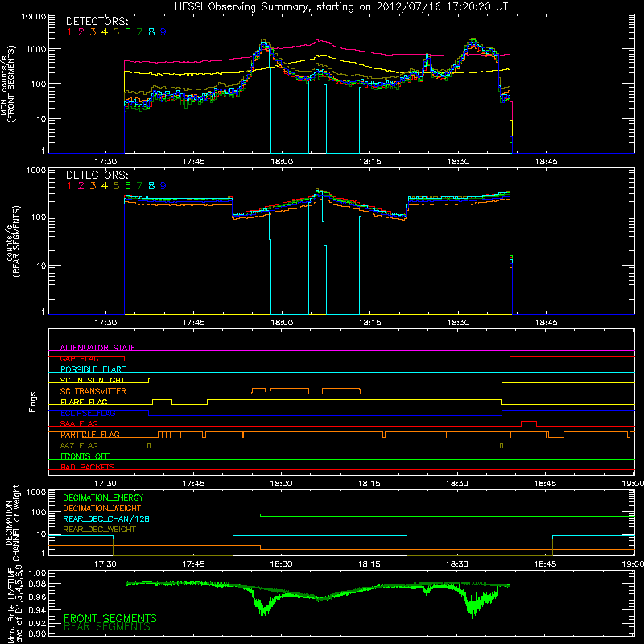Click the 1.00 tick on livetime axis
The height and width of the screenshot is (644, 644).
37,572
